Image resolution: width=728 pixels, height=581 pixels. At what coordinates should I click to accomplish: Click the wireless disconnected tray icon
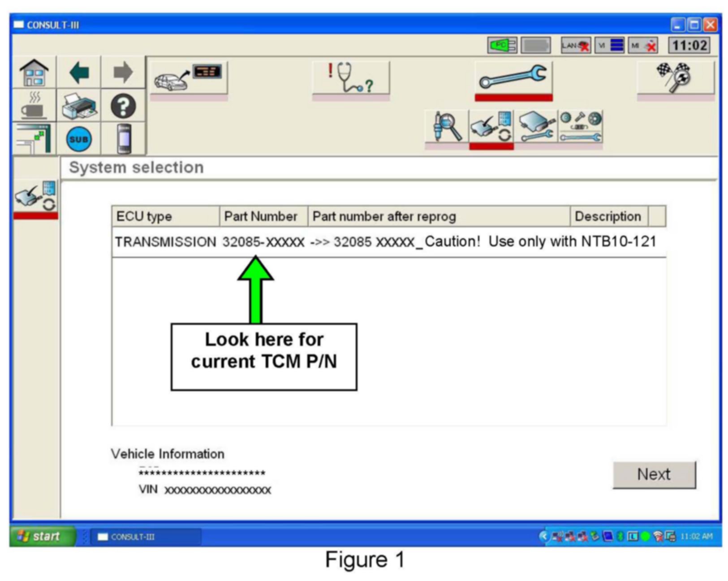[658, 536]
